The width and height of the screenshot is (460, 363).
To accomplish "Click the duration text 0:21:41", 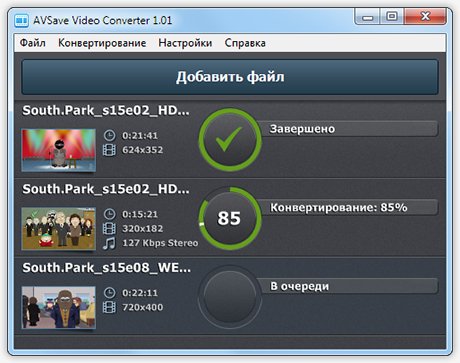I will (x=140, y=136).
